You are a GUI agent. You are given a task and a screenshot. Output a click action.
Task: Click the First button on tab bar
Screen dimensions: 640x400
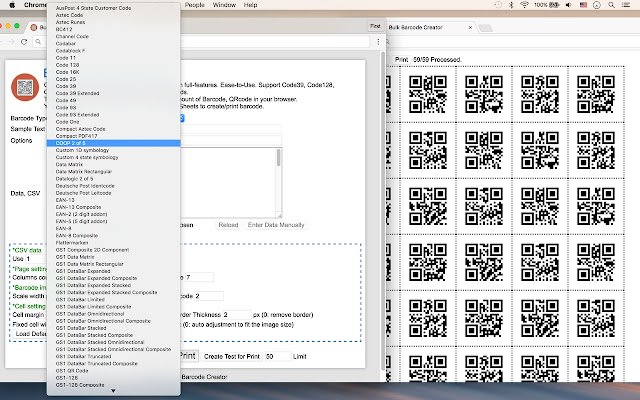point(375,26)
